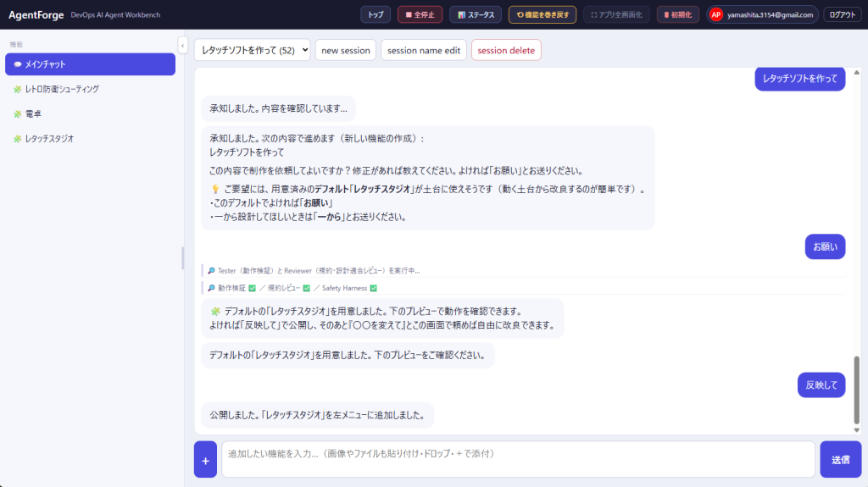Click the chat scrollbar down arrow
This screenshot has height=487, width=868.
coord(856,430)
